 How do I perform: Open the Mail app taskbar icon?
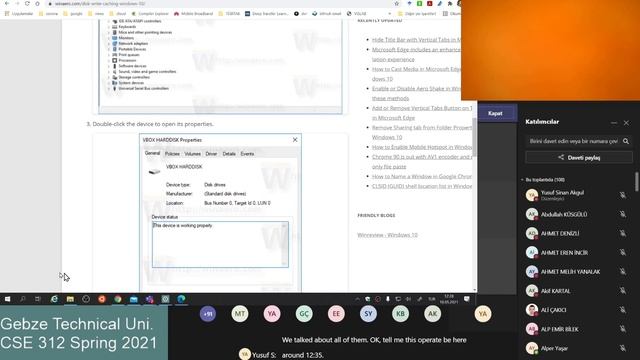click(x=133, y=299)
